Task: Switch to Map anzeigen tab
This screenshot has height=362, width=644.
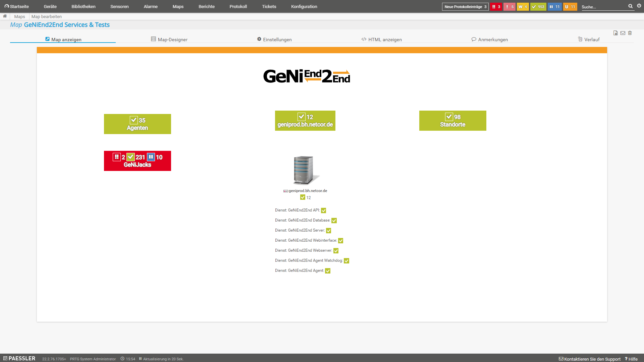Action: pos(63,39)
